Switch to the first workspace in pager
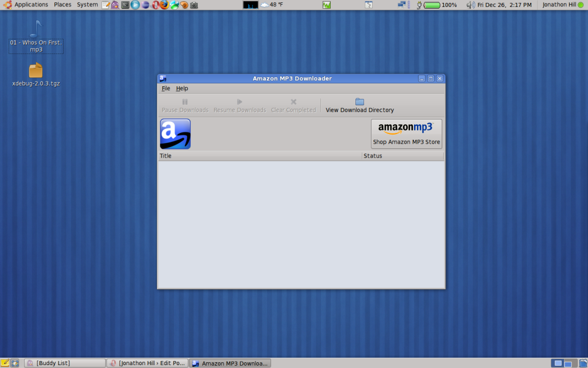Viewport: 588px width, 368px height. point(558,363)
